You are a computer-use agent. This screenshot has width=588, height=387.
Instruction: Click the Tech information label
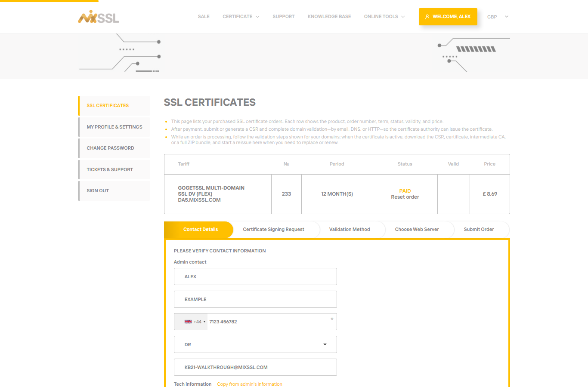point(192,384)
